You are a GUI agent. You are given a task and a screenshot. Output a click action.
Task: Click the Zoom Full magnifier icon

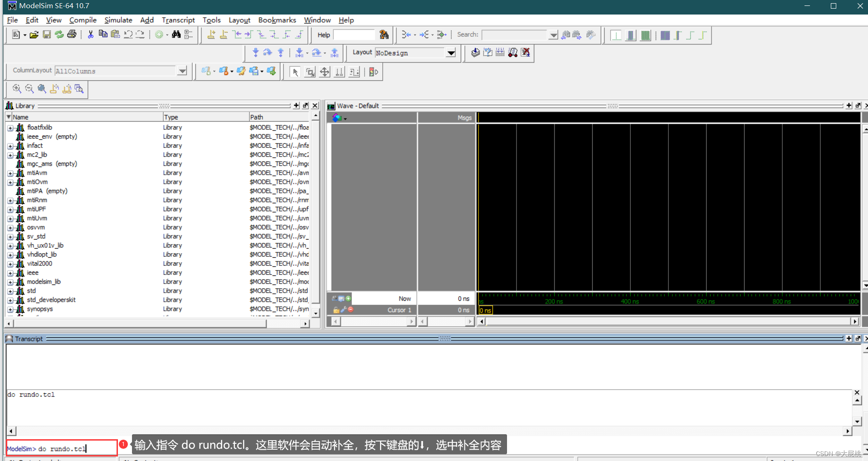tap(42, 88)
